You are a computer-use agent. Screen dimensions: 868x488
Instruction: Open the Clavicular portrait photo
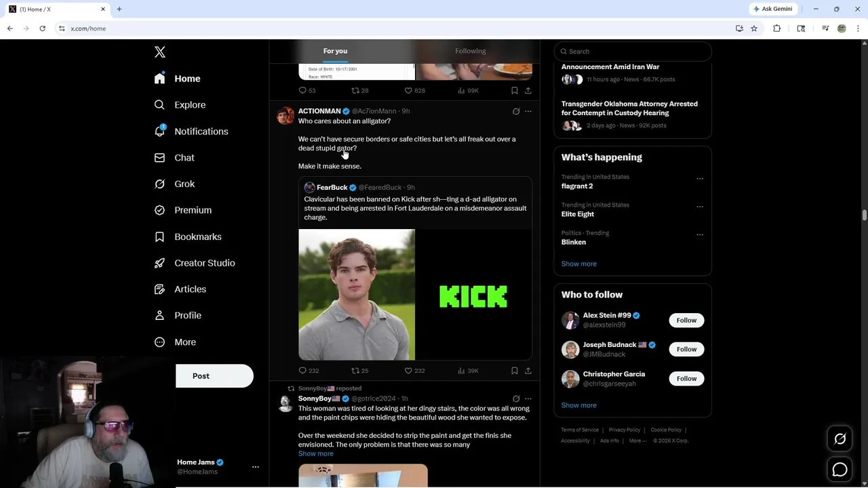click(357, 295)
